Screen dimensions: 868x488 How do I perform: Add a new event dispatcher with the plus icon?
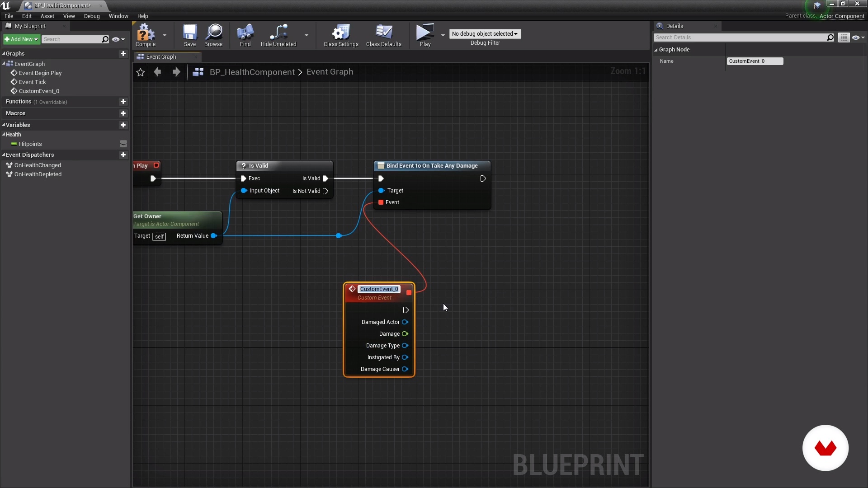tap(123, 155)
